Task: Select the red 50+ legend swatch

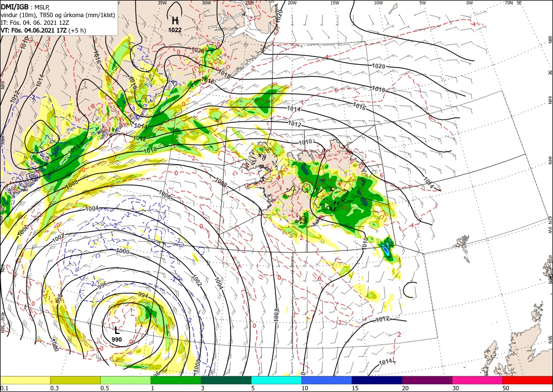Action: 528,380
